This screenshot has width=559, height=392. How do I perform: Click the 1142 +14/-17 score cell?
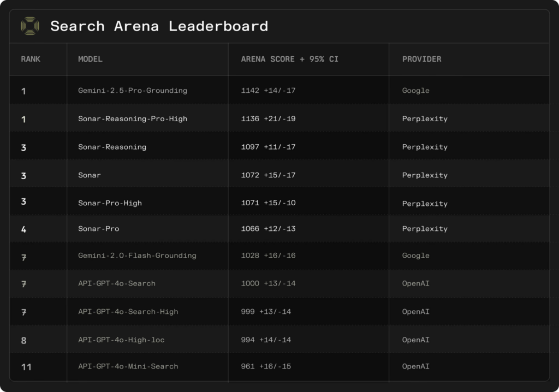(268, 91)
